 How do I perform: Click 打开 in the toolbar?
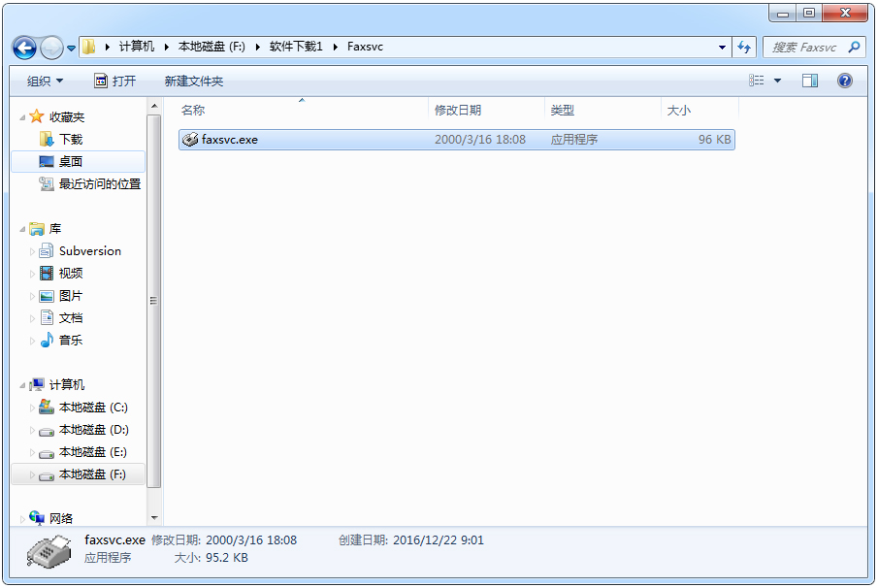click(x=114, y=82)
